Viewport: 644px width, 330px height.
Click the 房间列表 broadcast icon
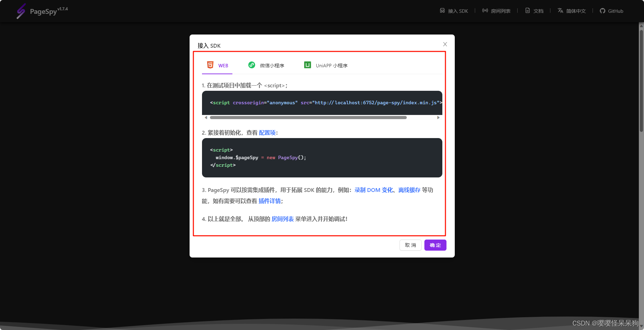coord(485,11)
